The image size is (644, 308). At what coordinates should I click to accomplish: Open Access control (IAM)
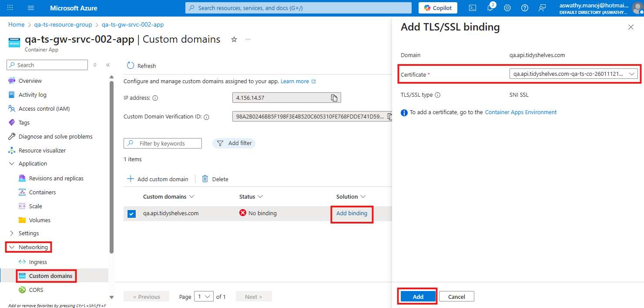pyautogui.click(x=44, y=108)
